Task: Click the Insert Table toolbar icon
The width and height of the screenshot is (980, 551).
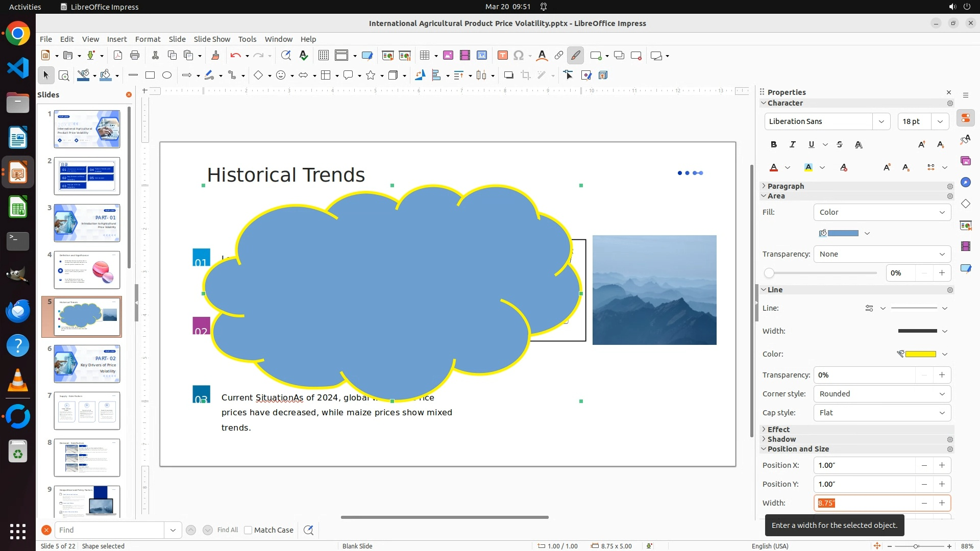Action: [x=425, y=56]
